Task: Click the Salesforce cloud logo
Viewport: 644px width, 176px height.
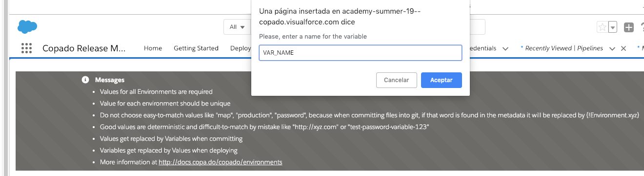Action: coord(27,27)
